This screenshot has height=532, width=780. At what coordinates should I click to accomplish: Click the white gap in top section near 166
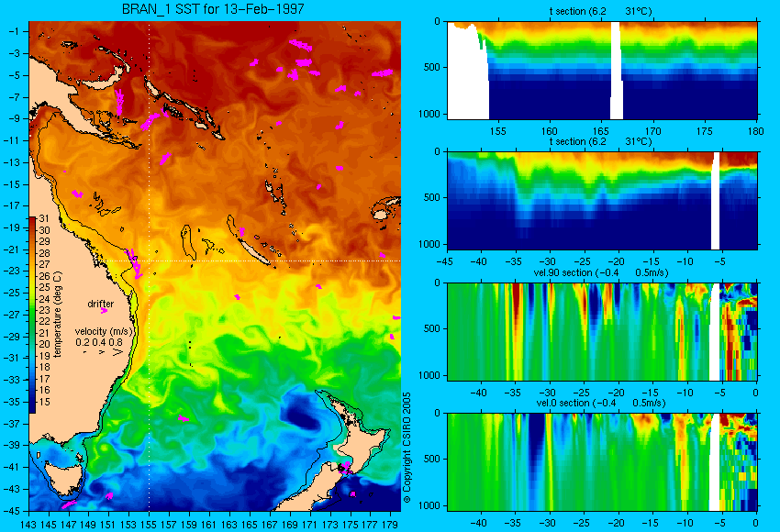[617, 70]
